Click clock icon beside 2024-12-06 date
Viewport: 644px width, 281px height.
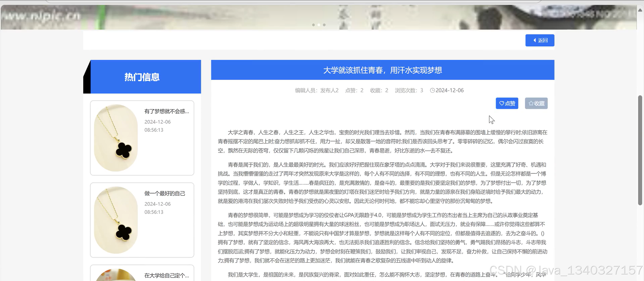(x=432, y=90)
